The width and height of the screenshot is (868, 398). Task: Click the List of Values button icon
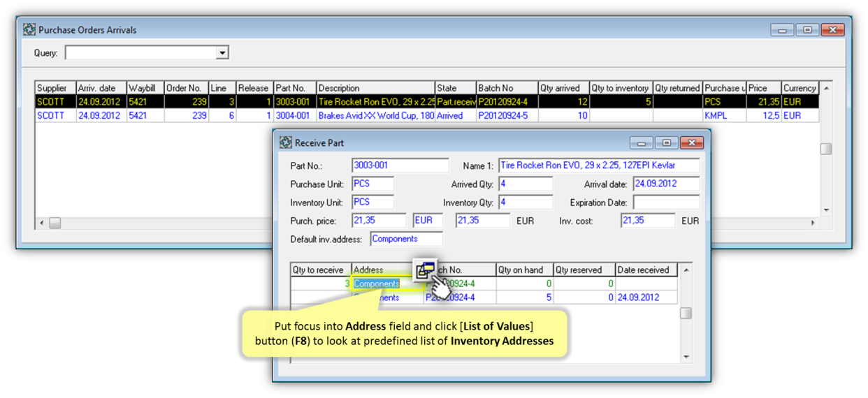pos(425,270)
